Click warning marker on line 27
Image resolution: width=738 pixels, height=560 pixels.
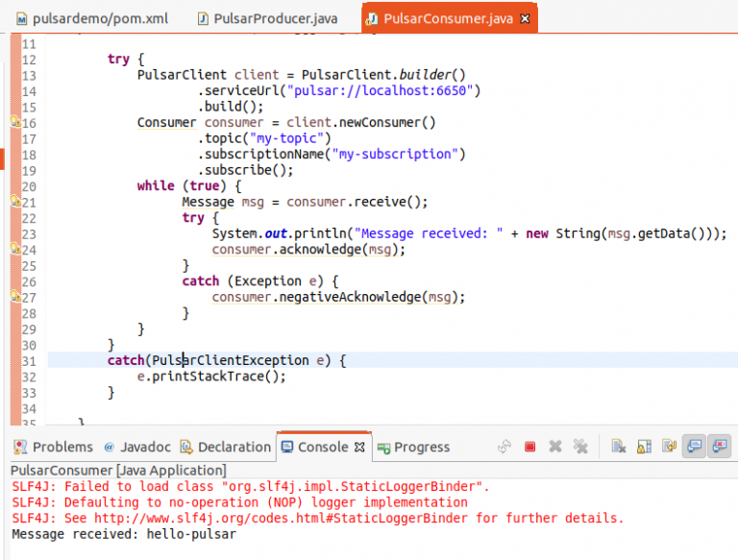point(15,297)
